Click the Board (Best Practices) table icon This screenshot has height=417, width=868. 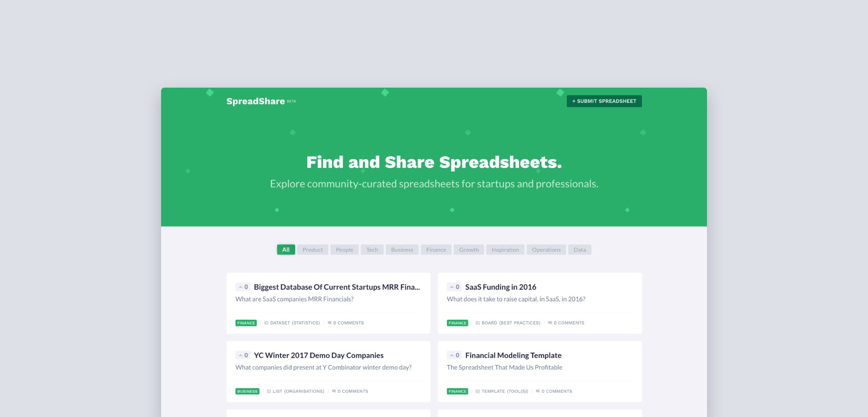click(x=478, y=323)
